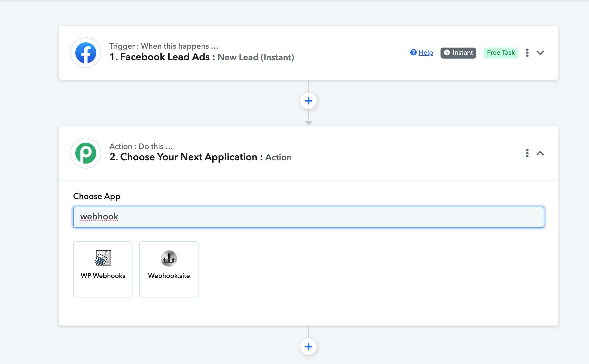This screenshot has height=364, width=589.
Task: Click the 'Trigger : When this happens ...' text
Action: click(164, 46)
